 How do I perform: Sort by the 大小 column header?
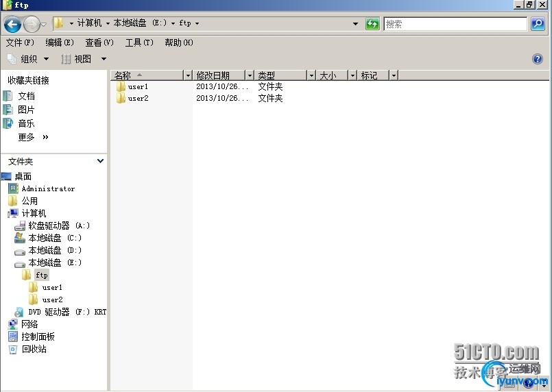(332, 75)
